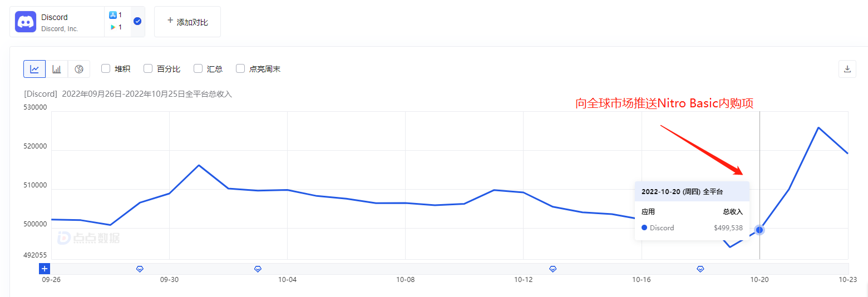The image size is (868, 297).
Task: Click the blue plus button below the chart
Action: [45, 269]
